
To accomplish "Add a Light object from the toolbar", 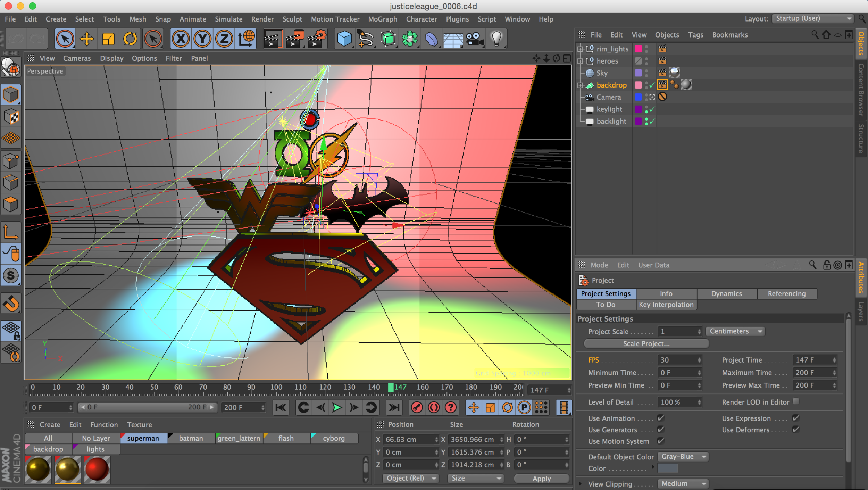I will (x=496, y=39).
